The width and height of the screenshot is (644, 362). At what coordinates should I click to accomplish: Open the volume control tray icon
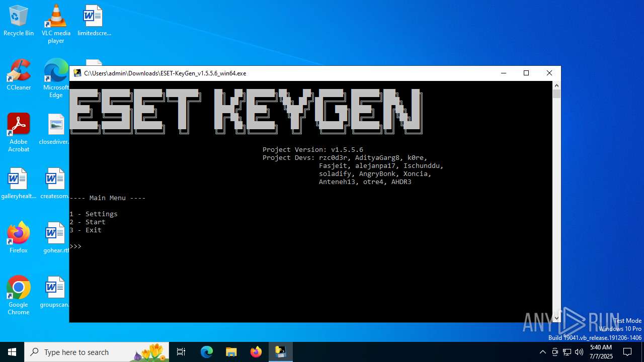tap(579, 352)
